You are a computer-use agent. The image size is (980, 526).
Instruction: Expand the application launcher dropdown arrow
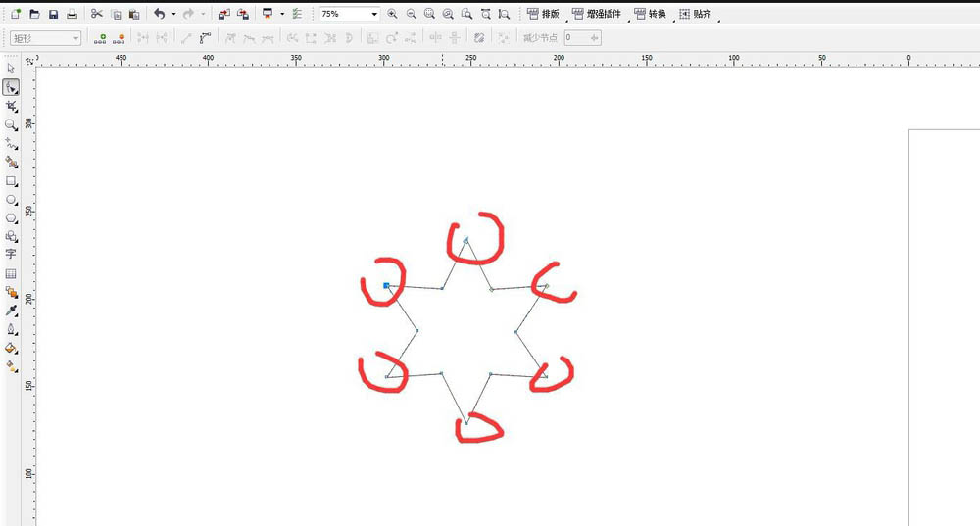coord(282,14)
